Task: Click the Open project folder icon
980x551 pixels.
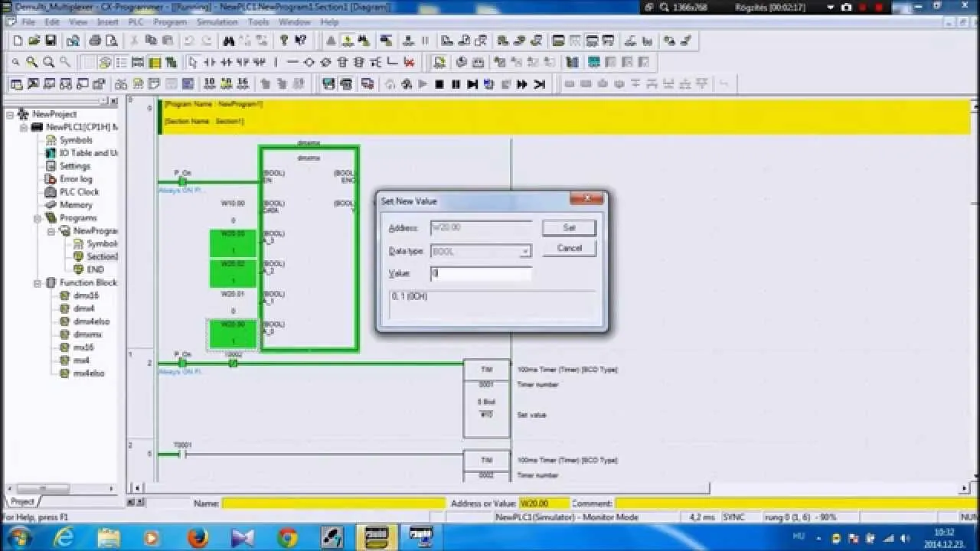Action: click(x=34, y=41)
